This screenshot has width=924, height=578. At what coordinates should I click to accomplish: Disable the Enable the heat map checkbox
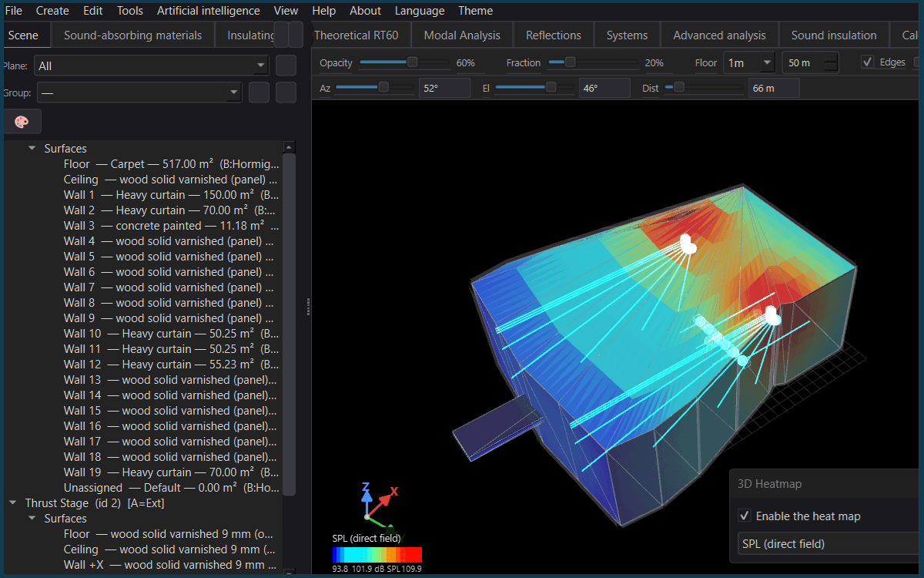745,516
